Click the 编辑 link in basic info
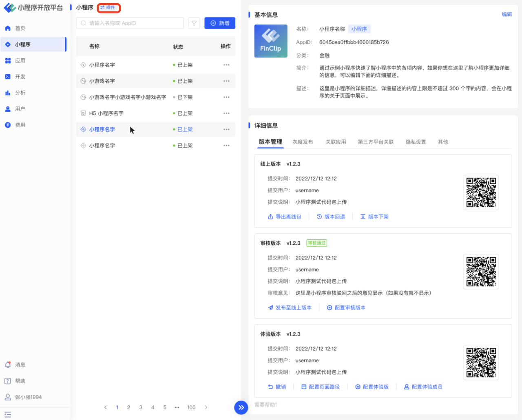 [x=507, y=14]
